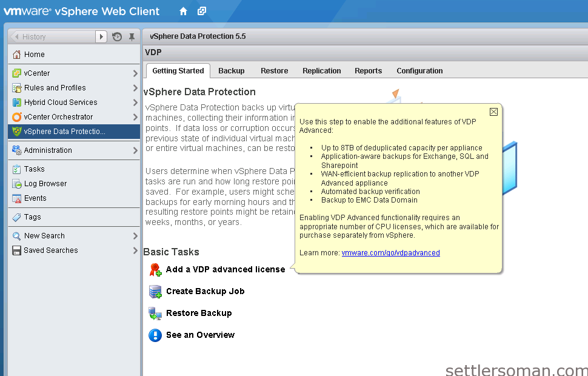This screenshot has height=376, width=588.
Task: Open the Configuration tab
Action: click(419, 71)
